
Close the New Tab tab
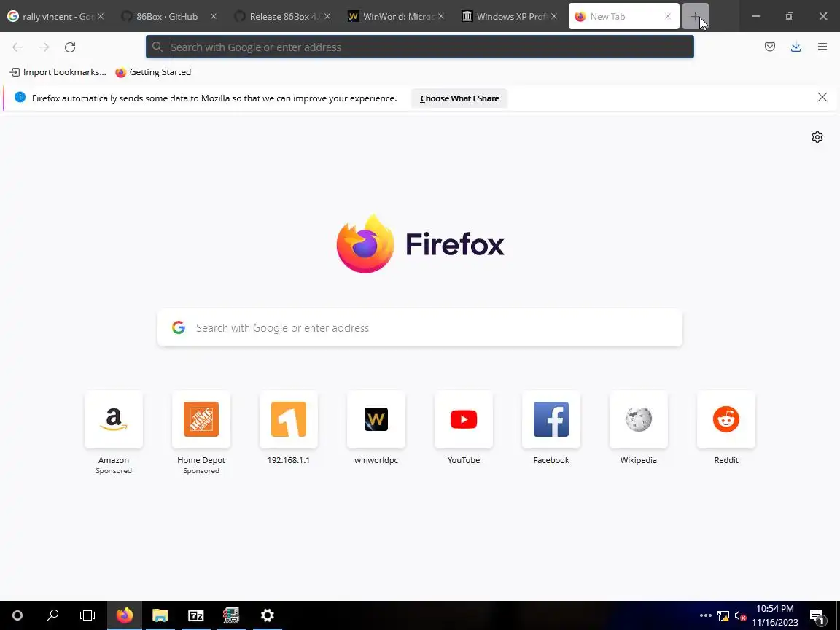click(668, 17)
